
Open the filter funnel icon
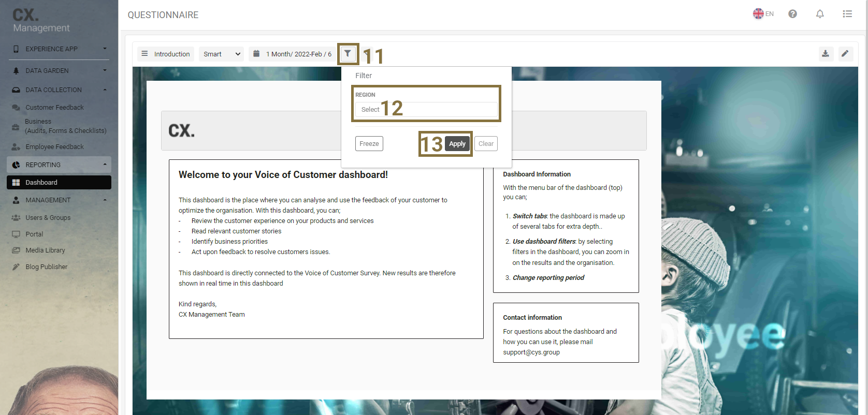pyautogui.click(x=348, y=53)
